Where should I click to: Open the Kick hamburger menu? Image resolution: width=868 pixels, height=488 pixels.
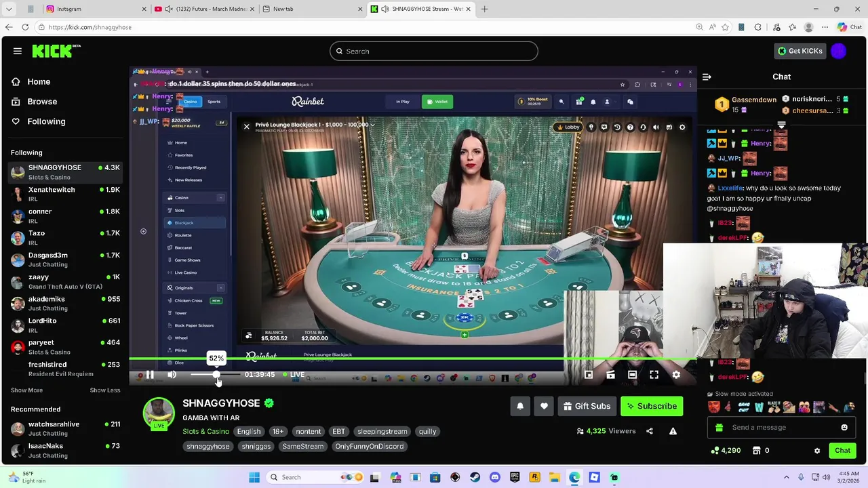(x=18, y=51)
